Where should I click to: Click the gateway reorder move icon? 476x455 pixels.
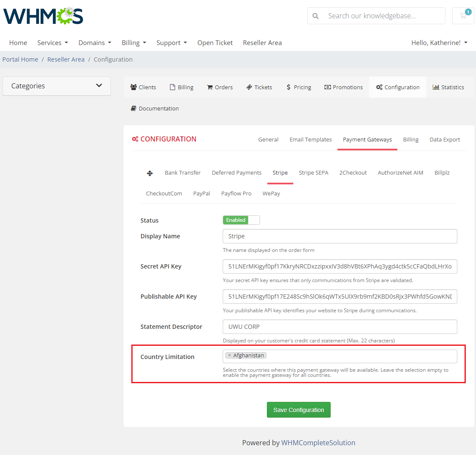pyautogui.click(x=150, y=173)
